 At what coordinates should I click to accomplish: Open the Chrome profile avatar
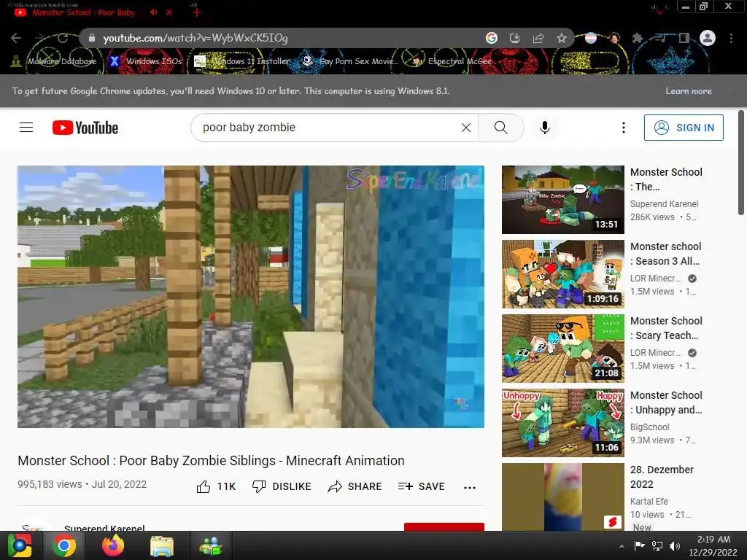click(x=708, y=38)
